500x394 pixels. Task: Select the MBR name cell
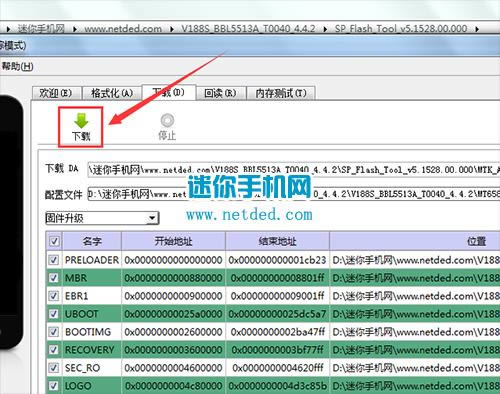[92, 278]
